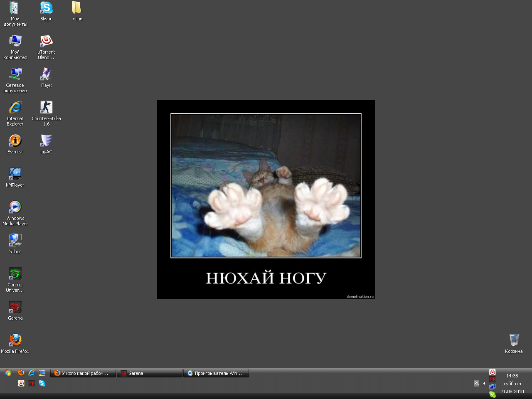Select the µTorrent desktop shortcut
Screen dimensions: 532x399
(x=46, y=41)
